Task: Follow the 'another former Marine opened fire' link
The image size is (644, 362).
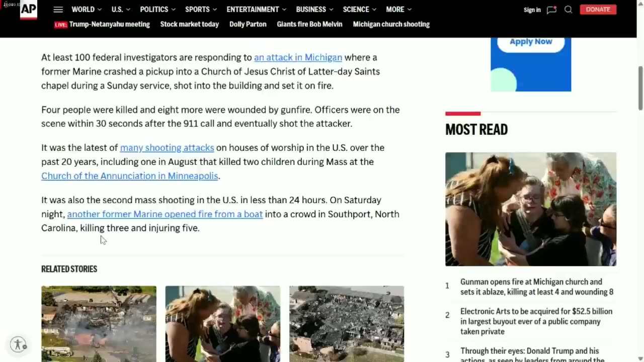Action: pyautogui.click(x=165, y=214)
